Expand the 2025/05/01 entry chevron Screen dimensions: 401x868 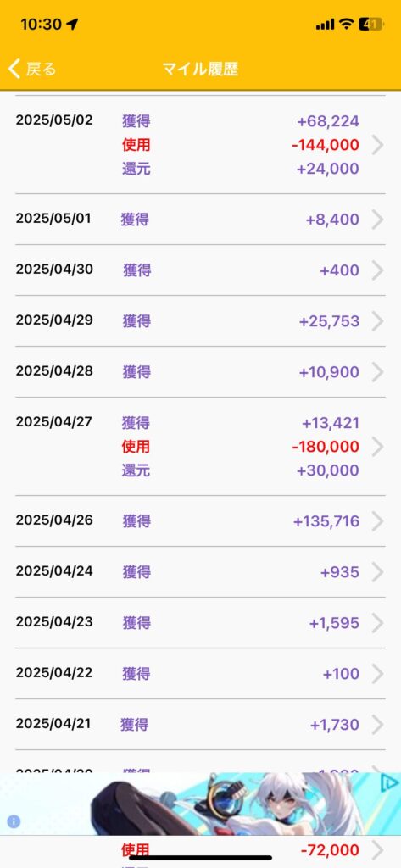(378, 220)
